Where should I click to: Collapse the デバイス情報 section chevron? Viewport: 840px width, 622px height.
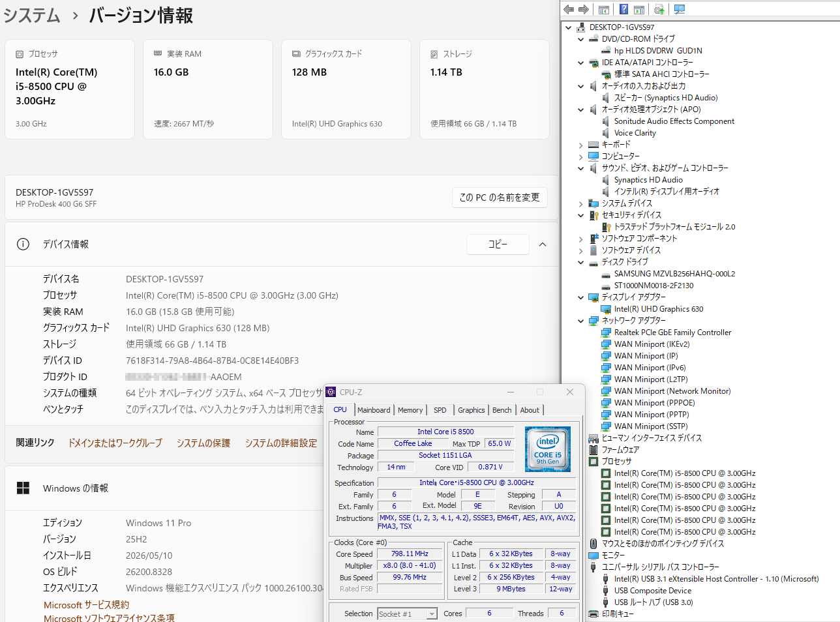(543, 244)
